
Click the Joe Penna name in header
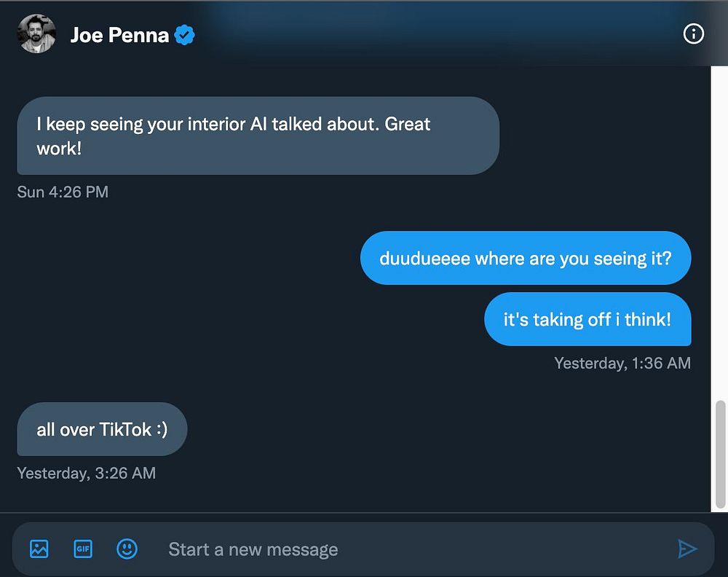pos(119,34)
